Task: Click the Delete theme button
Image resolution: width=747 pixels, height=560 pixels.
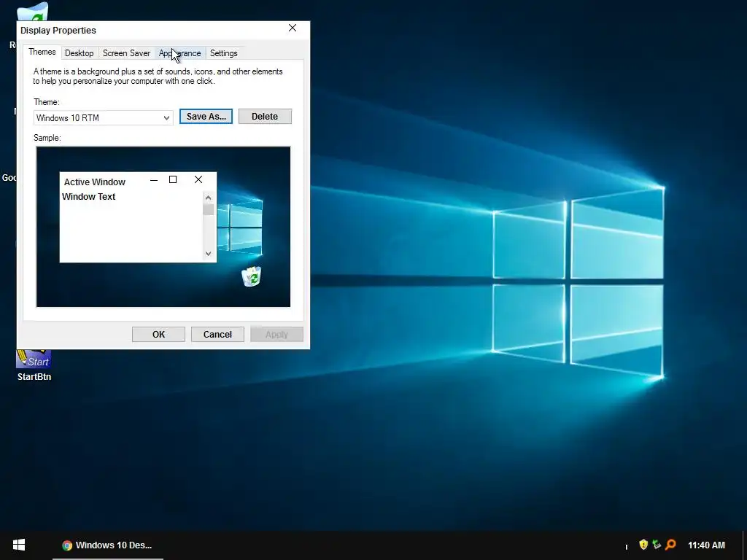Action: 265,116
